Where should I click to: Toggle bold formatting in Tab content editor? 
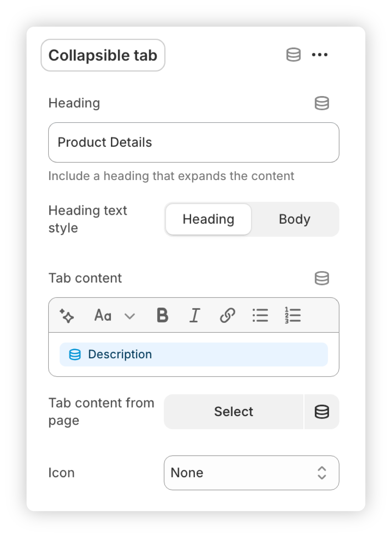(x=162, y=315)
